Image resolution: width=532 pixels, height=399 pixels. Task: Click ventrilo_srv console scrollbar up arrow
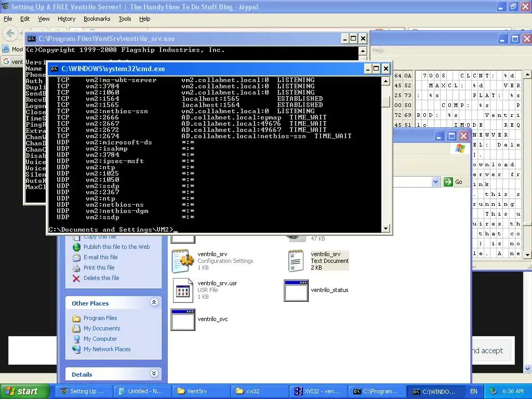(x=362, y=51)
